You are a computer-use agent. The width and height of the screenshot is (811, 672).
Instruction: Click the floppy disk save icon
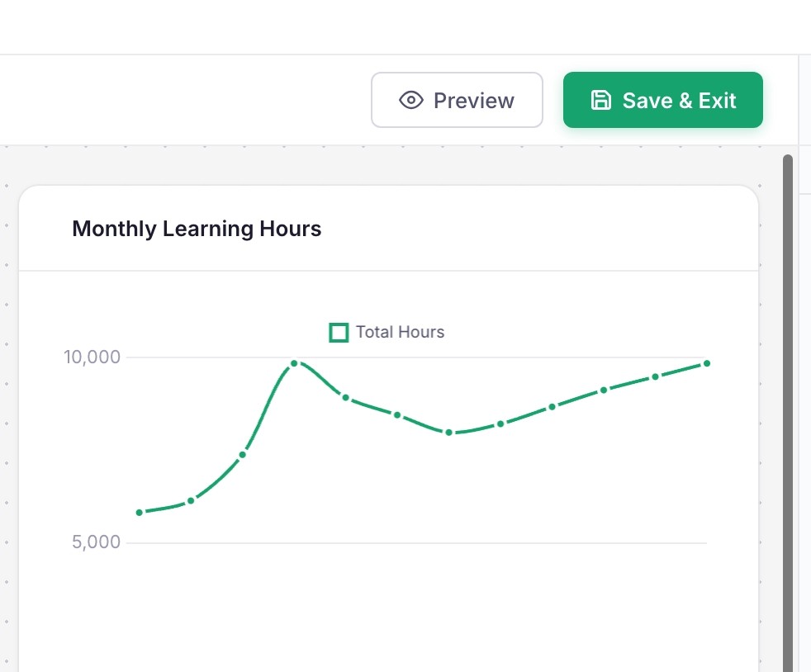601,100
